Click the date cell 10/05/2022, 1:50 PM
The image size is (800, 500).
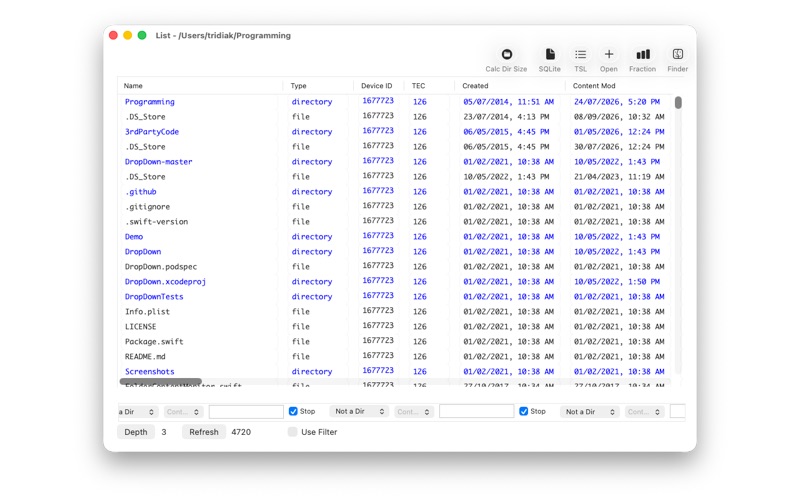[617, 282]
